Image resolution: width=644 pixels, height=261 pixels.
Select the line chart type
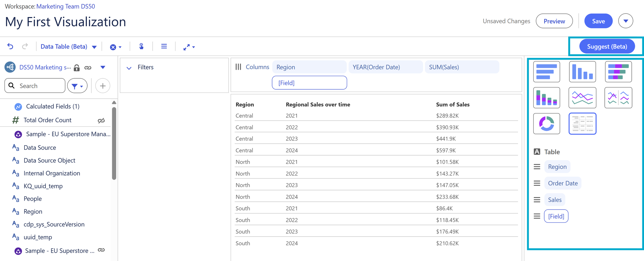coord(582,97)
